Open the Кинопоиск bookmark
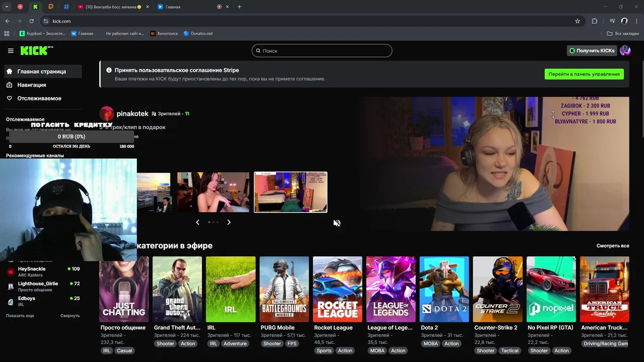 pos(164,34)
